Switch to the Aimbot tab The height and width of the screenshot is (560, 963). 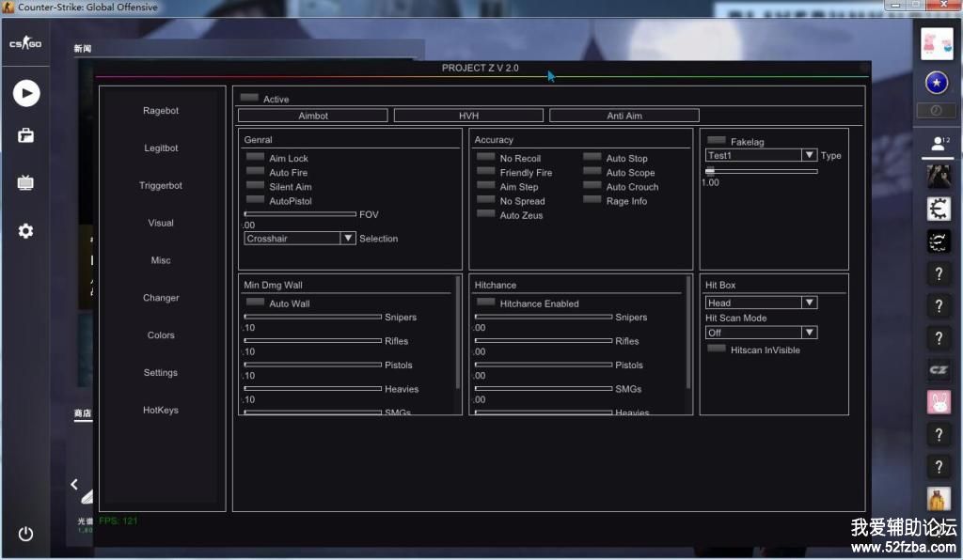312,116
